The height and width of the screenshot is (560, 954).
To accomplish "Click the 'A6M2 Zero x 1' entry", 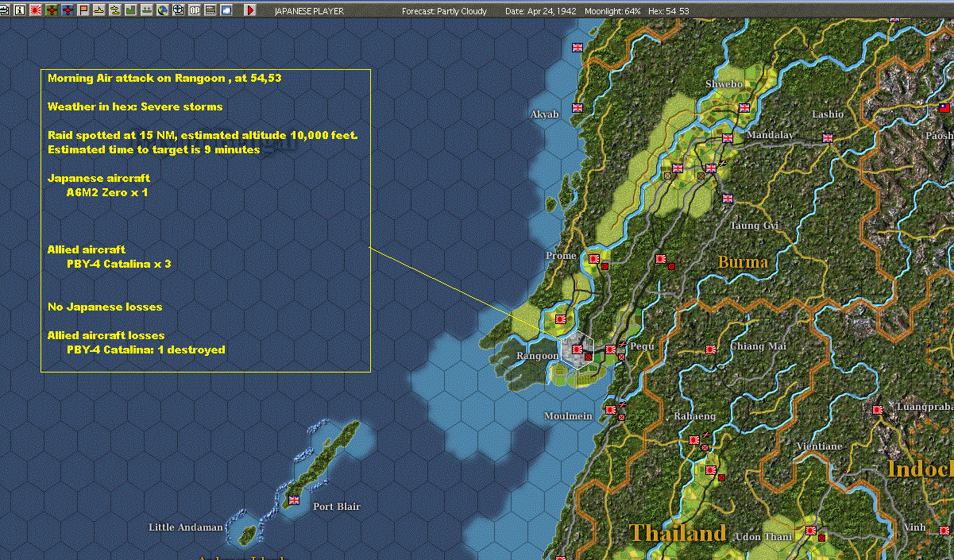I will coord(107,192).
